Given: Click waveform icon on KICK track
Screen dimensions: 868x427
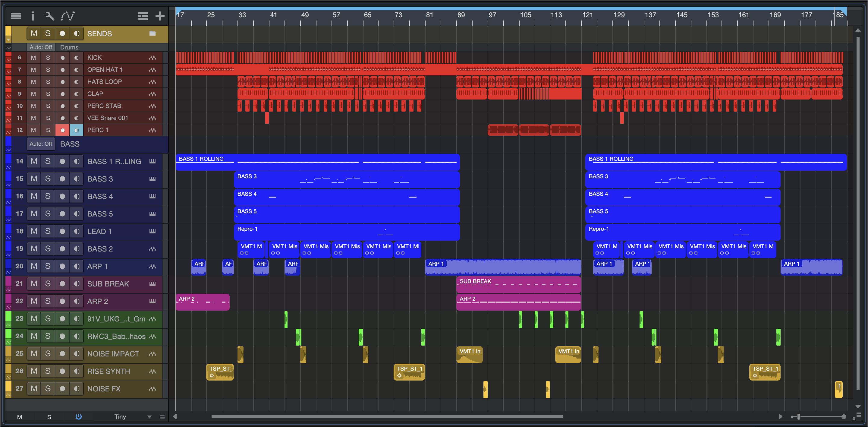Looking at the screenshot, I should click(x=152, y=58).
